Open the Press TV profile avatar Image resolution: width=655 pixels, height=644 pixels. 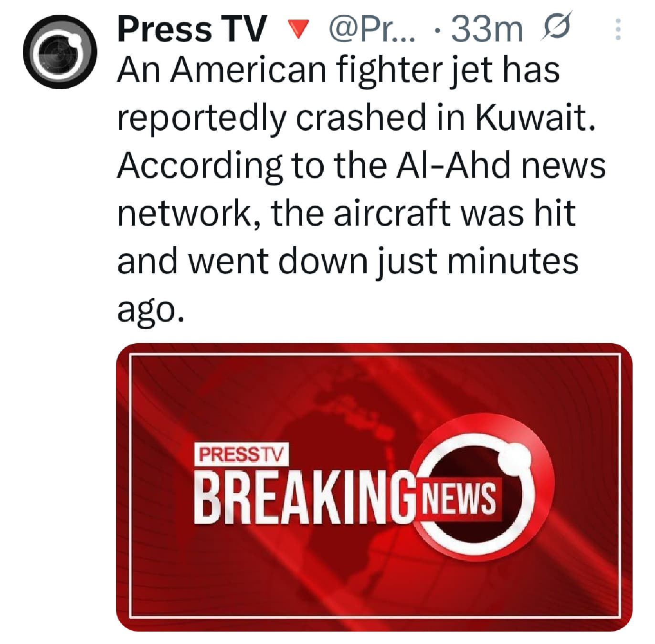pyautogui.click(x=61, y=52)
